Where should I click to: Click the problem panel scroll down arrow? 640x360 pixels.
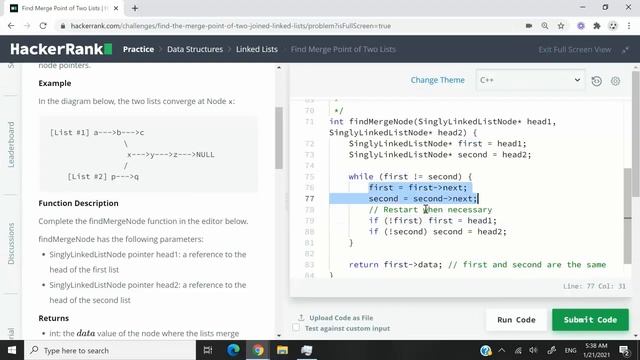point(279,336)
